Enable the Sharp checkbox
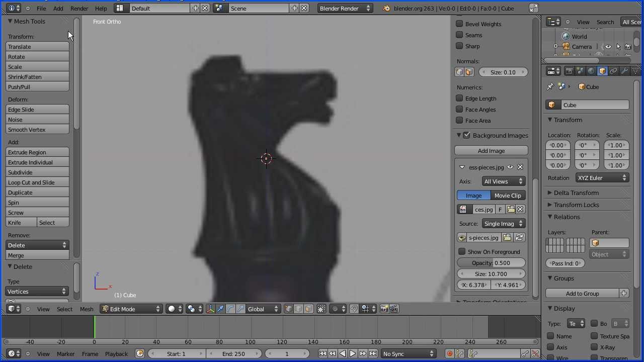This screenshot has height=362, width=644. (459, 46)
